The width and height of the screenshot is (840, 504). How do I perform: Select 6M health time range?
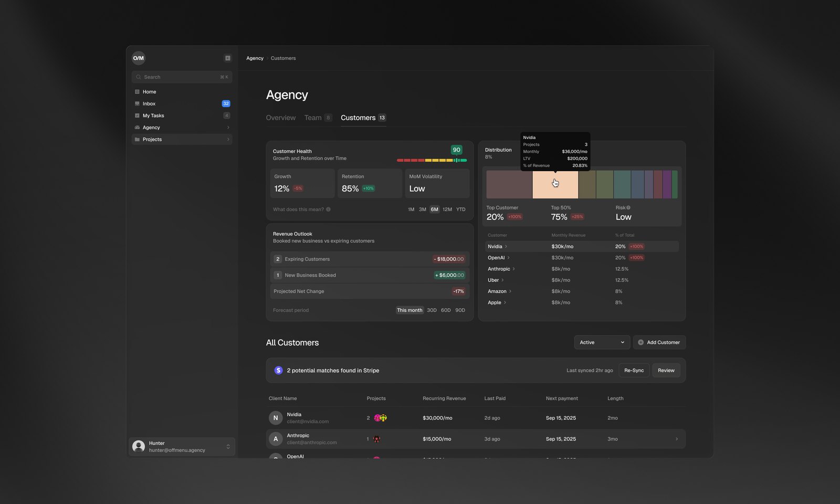pyautogui.click(x=435, y=209)
